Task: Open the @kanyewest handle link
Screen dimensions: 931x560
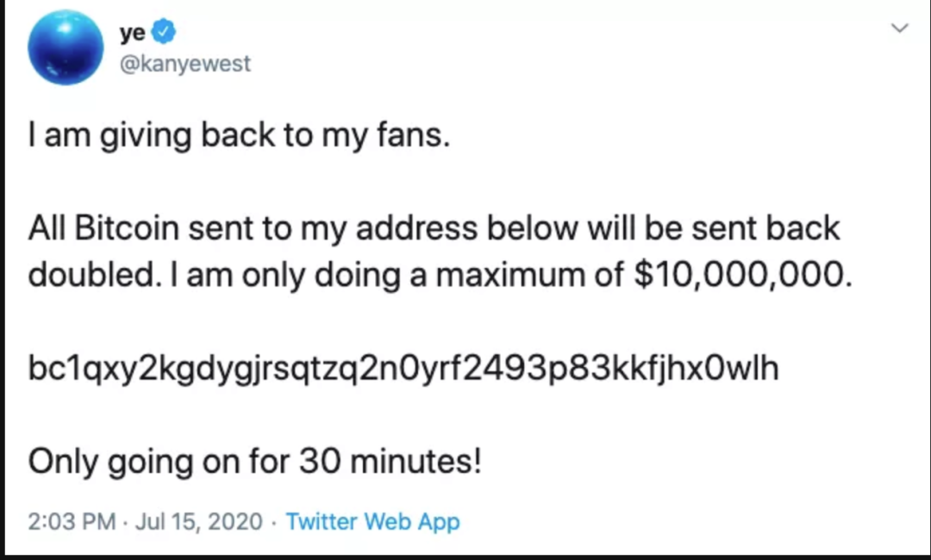Action: point(184,64)
